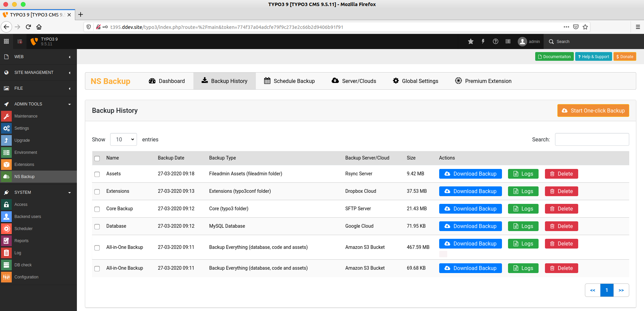Open the Firefox hamburger menu
Screen dimensions: 644x311
638,27
